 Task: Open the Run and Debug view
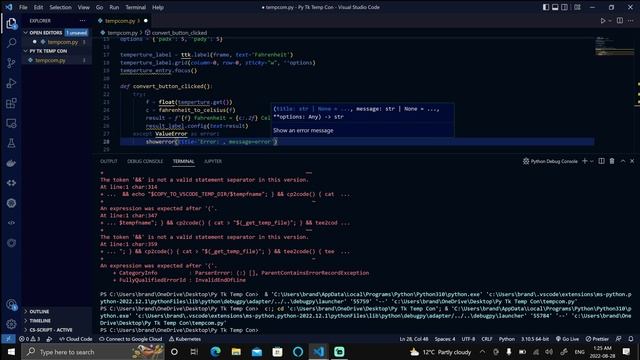pos(11,83)
